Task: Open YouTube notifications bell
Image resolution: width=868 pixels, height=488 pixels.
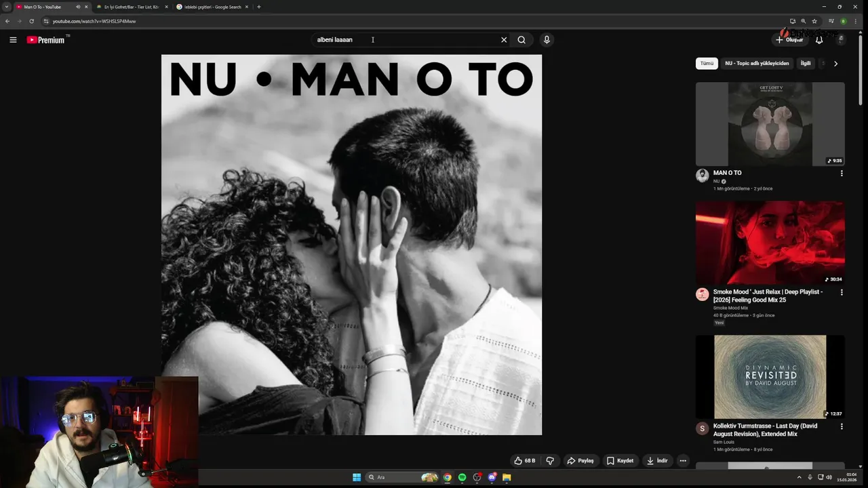Action: (x=819, y=40)
